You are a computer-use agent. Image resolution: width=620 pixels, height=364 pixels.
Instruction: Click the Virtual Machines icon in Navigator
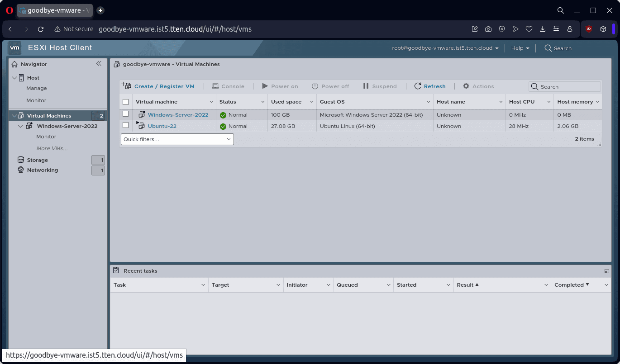21,116
